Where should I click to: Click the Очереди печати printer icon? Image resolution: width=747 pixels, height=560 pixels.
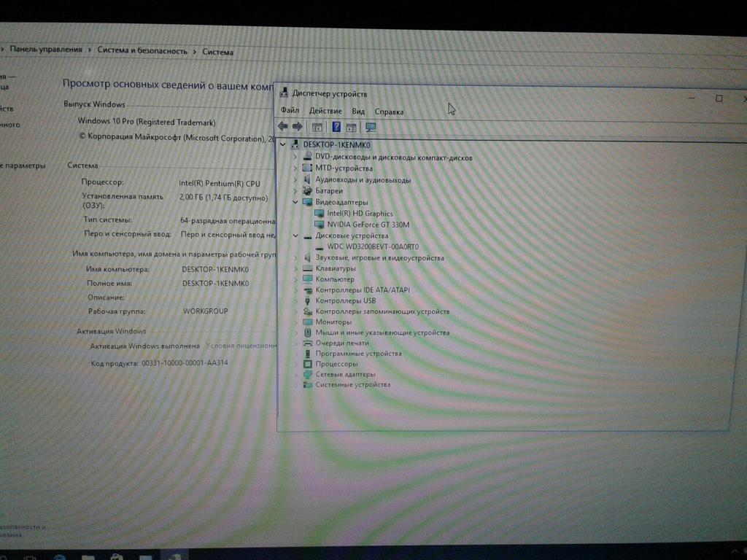coord(307,343)
